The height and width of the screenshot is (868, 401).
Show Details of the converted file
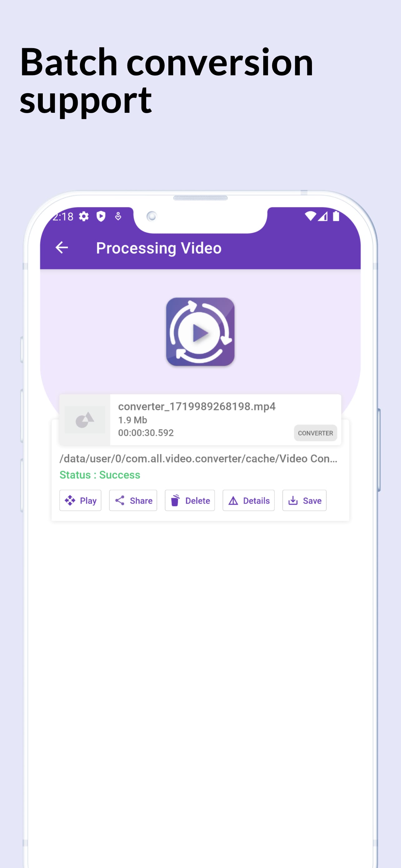249,500
